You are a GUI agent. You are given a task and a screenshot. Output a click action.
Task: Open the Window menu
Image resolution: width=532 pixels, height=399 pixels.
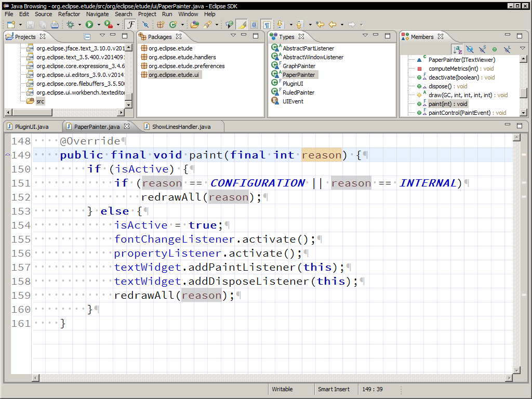(x=188, y=14)
